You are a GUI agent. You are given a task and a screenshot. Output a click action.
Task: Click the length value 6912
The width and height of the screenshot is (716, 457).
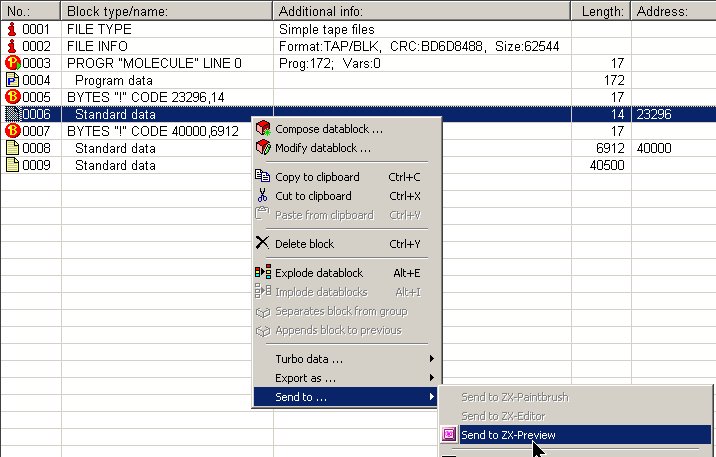[x=610, y=148]
